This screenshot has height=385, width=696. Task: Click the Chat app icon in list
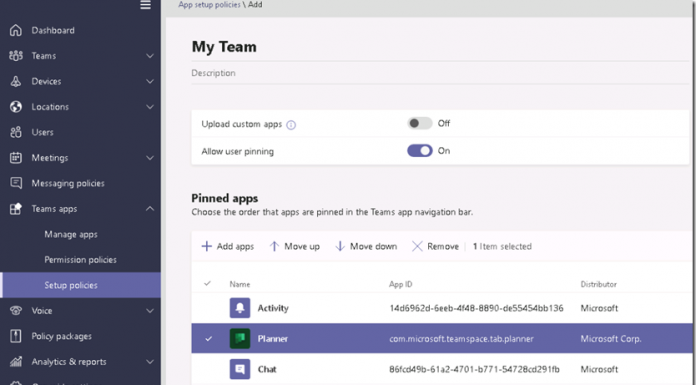pyautogui.click(x=240, y=369)
